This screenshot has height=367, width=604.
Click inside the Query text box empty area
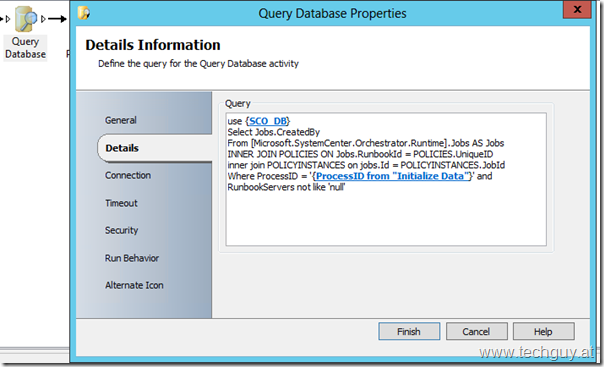(386, 220)
